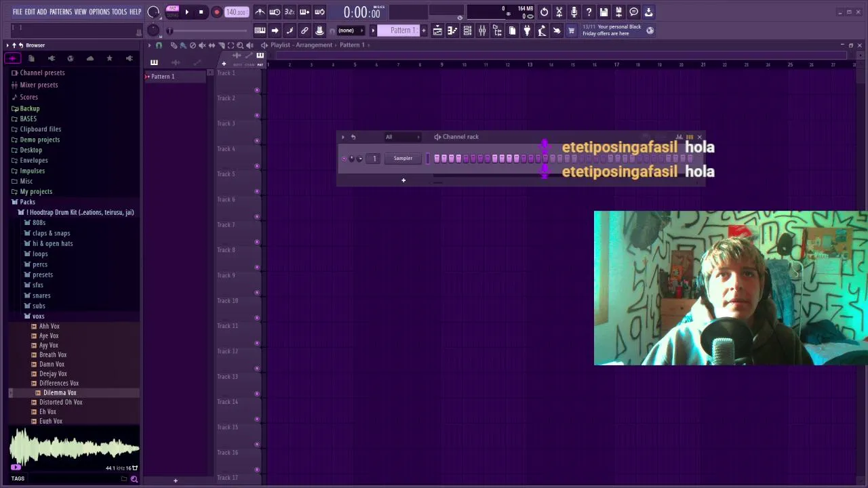Toggle Pat/Song mode switch
Viewport: 868px width, 488px height.
tap(172, 12)
